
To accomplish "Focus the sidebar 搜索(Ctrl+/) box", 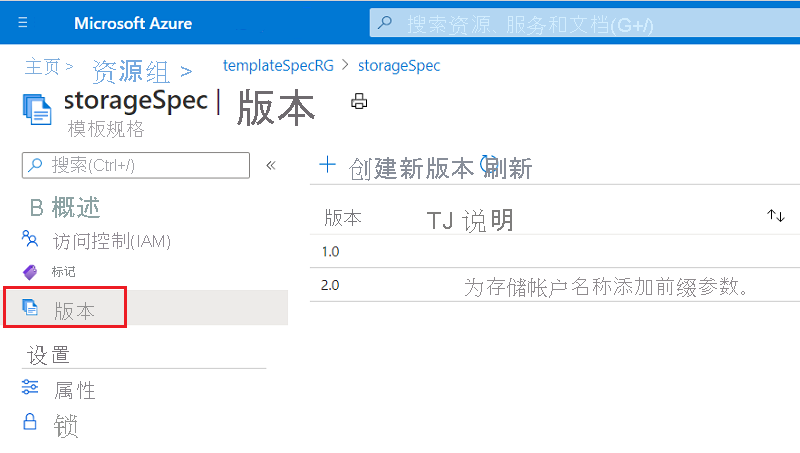I will pos(136,165).
